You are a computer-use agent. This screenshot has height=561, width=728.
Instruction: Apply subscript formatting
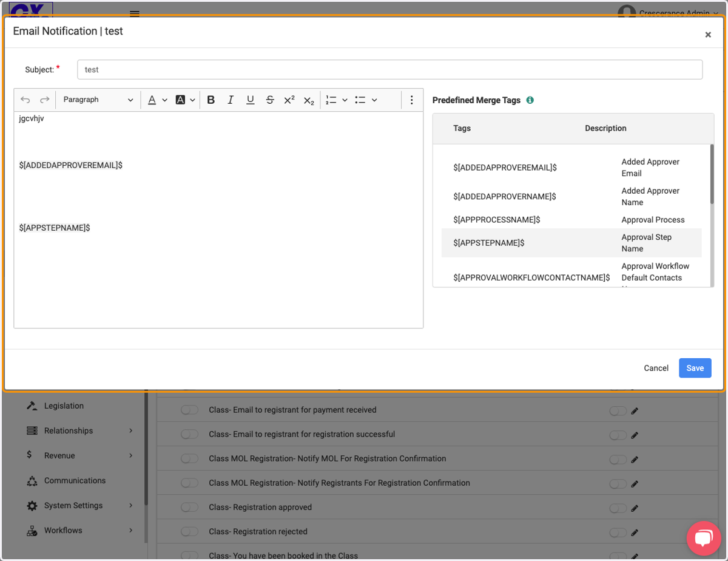pos(309,100)
